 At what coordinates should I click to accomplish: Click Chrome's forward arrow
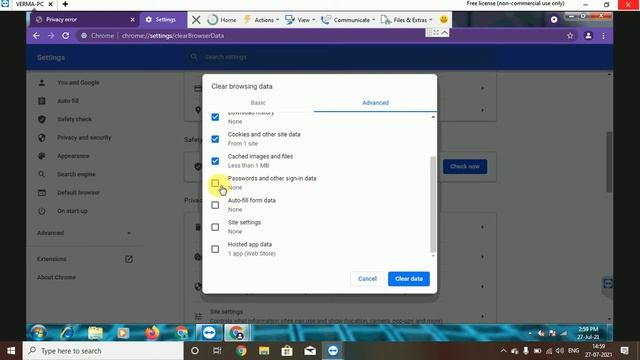(x=51, y=36)
